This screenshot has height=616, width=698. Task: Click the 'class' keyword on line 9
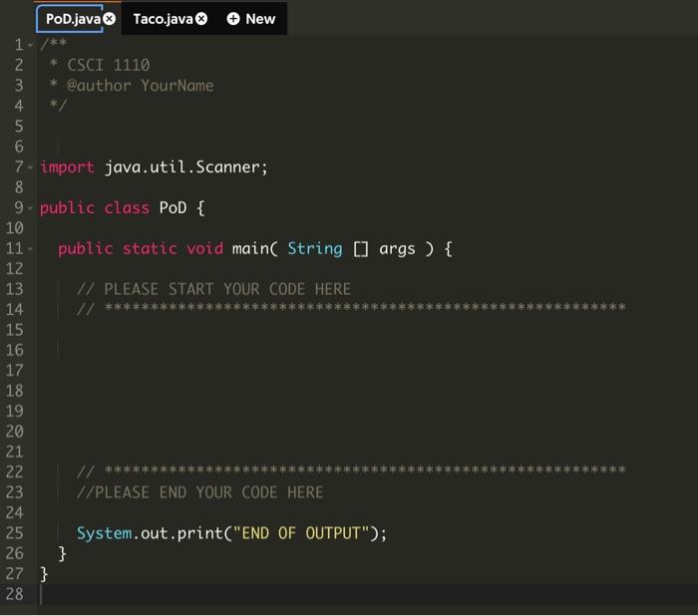[127, 208]
